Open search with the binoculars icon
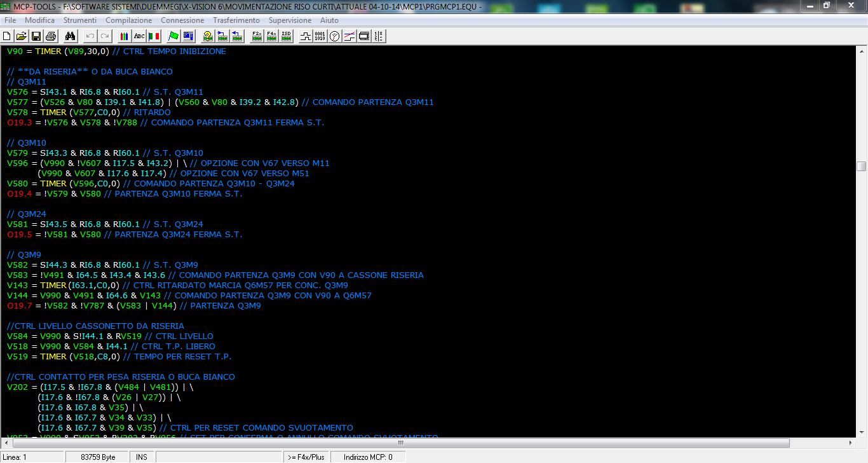 point(71,36)
